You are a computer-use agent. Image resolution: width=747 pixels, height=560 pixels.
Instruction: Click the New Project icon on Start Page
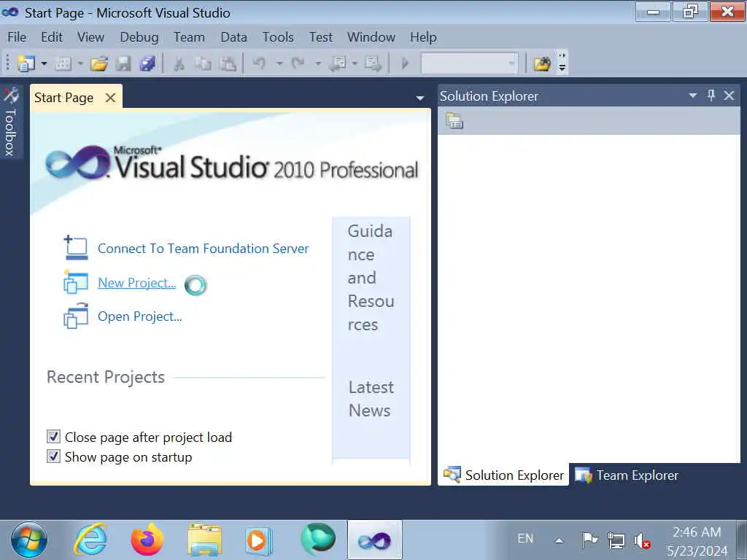[76, 282]
